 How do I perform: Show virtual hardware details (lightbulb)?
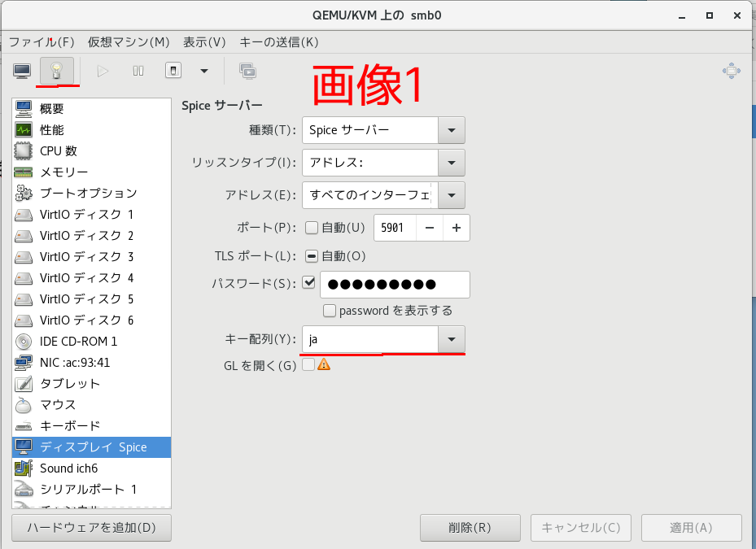(x=57, y=72)
